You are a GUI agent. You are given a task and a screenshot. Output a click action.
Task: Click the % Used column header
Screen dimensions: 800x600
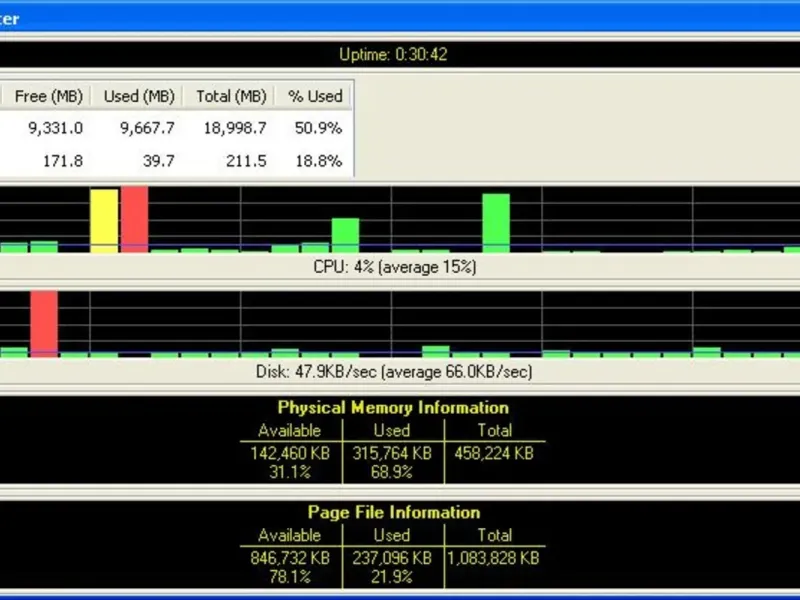pos(313,96)
